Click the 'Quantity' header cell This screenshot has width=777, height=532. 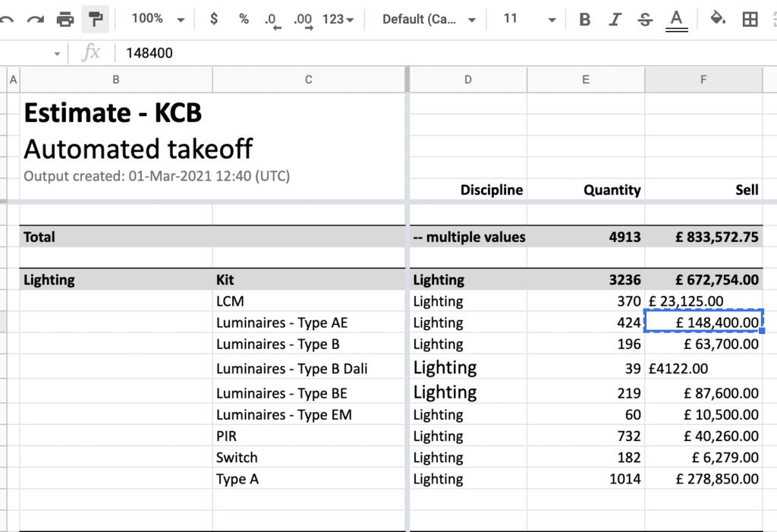[x=586, y=190]
